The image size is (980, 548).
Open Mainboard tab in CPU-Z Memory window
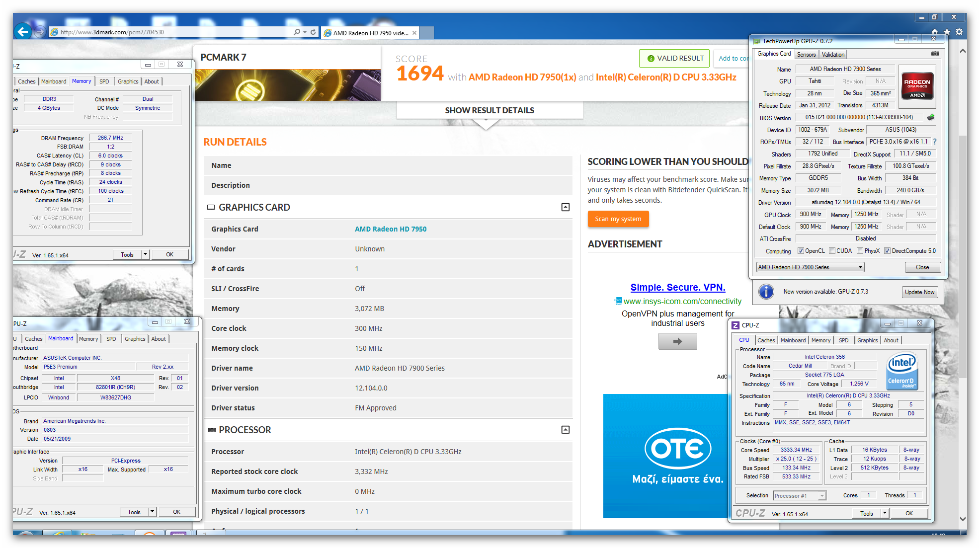coord(54,81)
